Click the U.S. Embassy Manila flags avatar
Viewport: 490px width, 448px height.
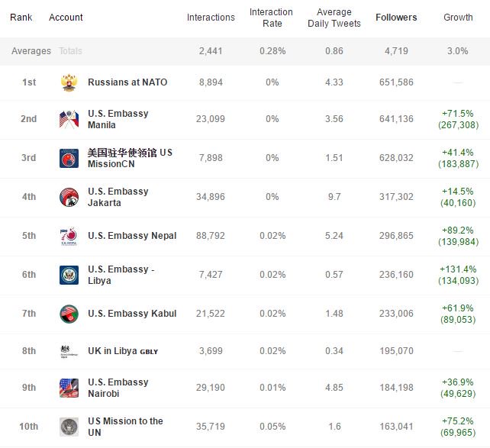(69, 119)
